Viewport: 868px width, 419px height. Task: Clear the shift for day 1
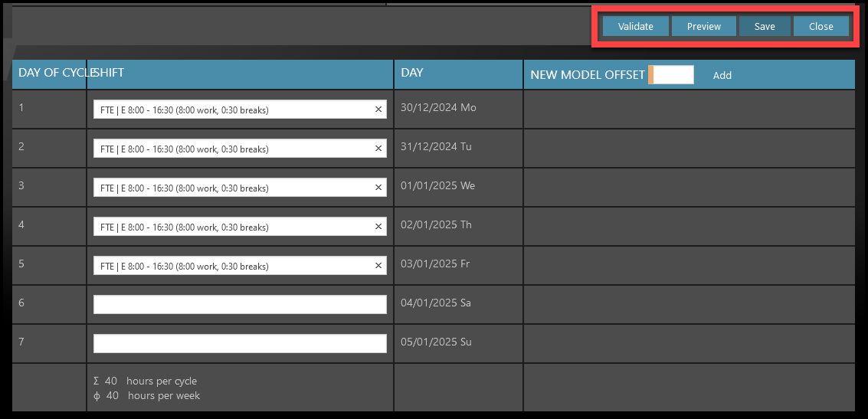pyautogui.click(x=378, y=110)
